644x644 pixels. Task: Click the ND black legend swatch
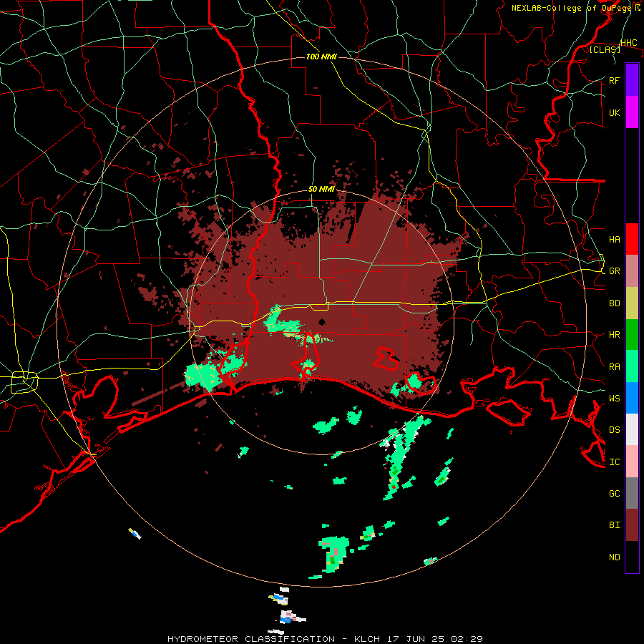632,557
